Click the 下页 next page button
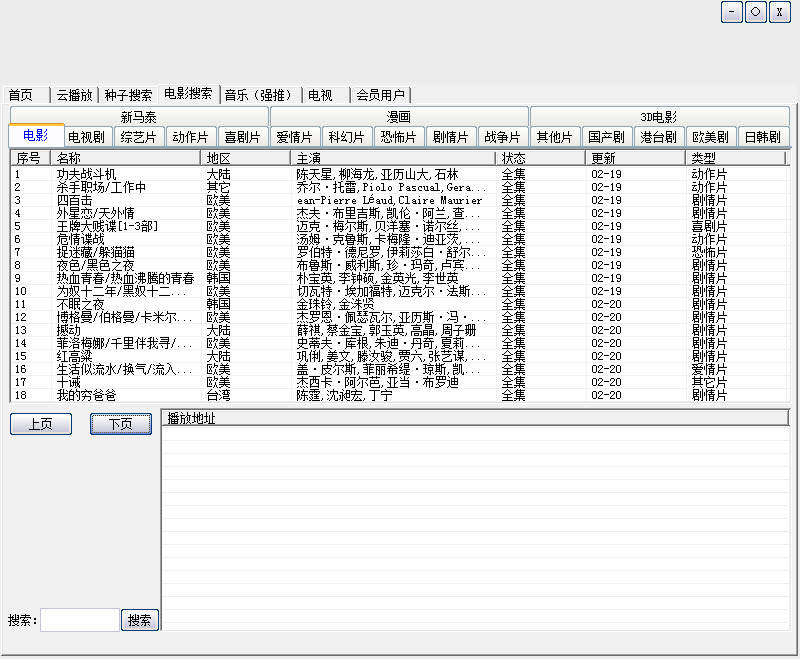800x659 pixels. [121, 424]
